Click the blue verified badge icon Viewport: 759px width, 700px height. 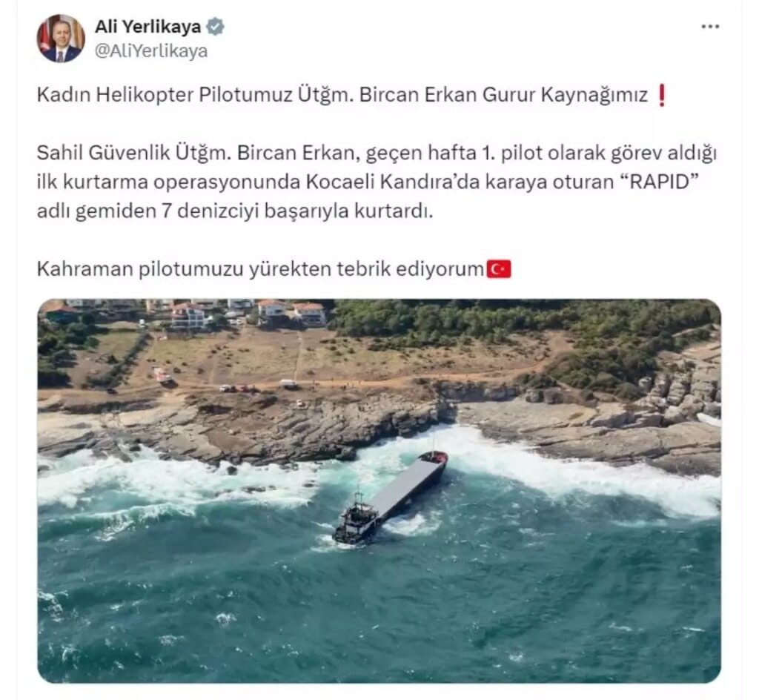(x=216, y=27)
